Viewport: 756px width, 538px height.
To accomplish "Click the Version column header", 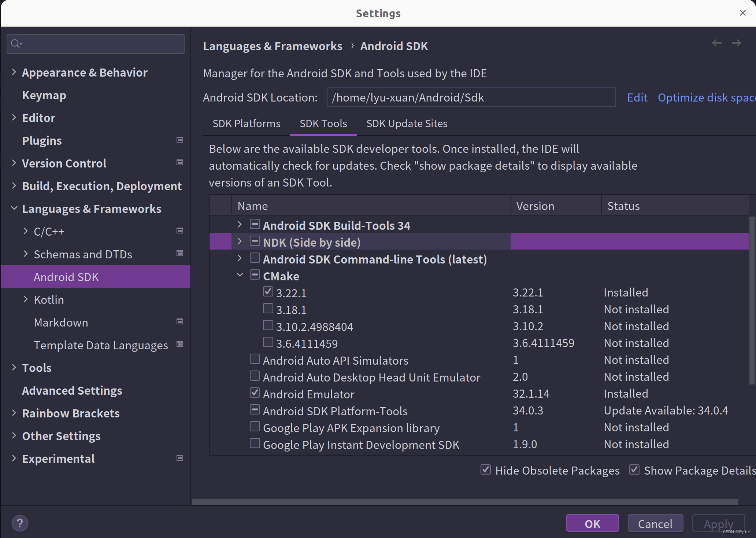I will tap(556, 205).
